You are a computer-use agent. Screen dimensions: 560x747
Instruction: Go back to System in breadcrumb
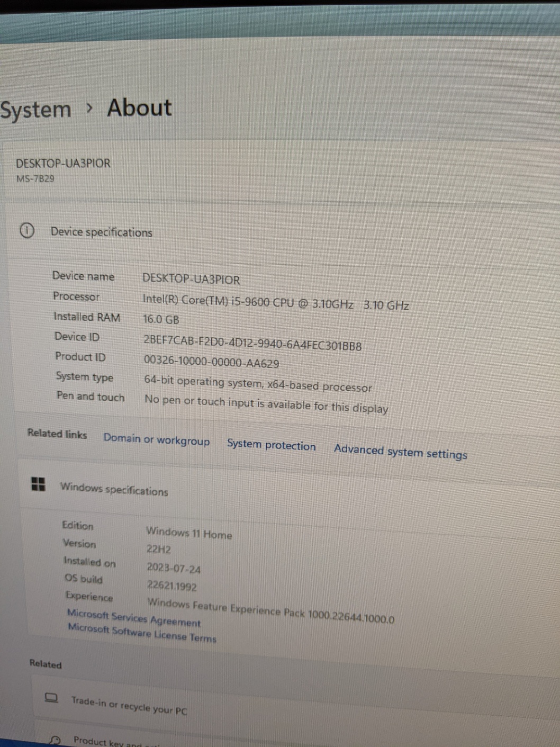35,110
